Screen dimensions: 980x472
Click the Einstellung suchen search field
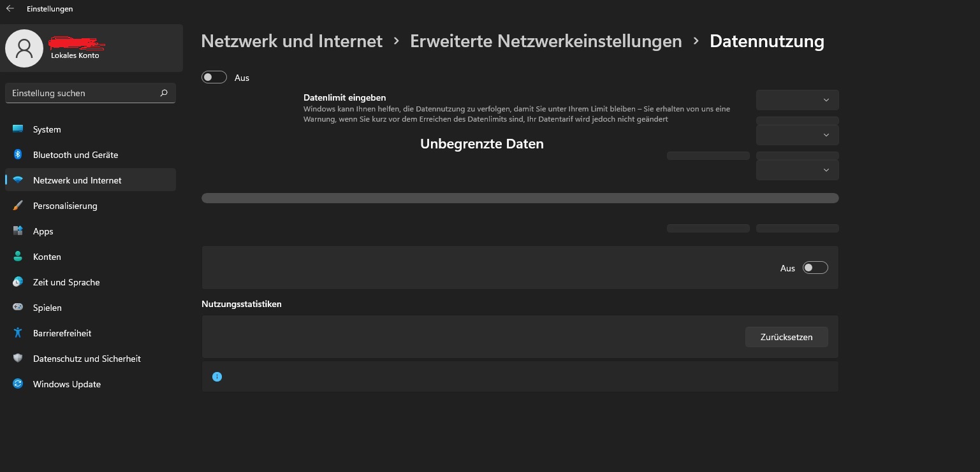coord(90,93)
